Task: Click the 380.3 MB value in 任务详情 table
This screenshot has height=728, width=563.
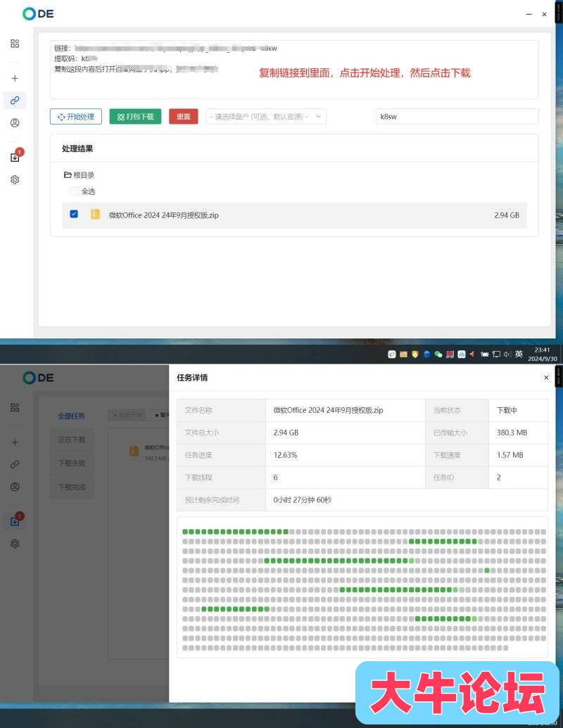Action: click(x=512, y=433)
